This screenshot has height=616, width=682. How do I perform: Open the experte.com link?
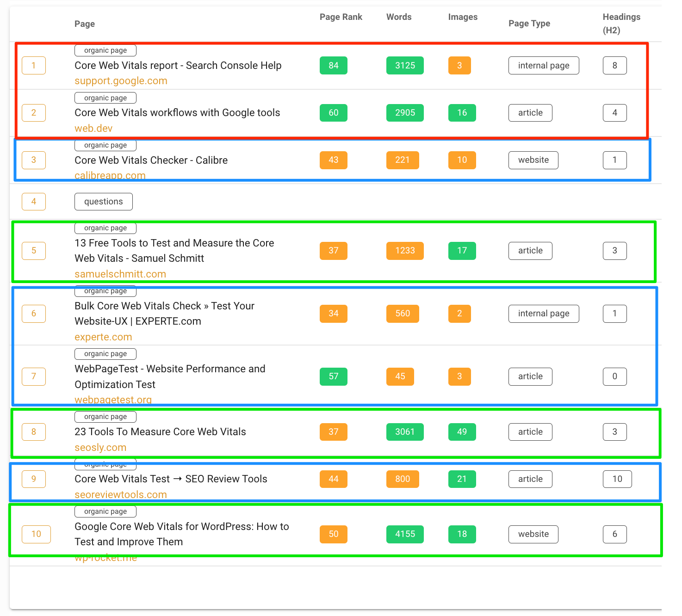pos(103,337)
